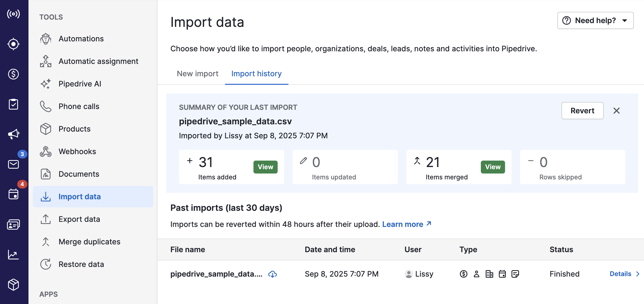The image size is (644, 304).
Task: Click the '0 Rows skipped' card
Action: tap(573, 167)
